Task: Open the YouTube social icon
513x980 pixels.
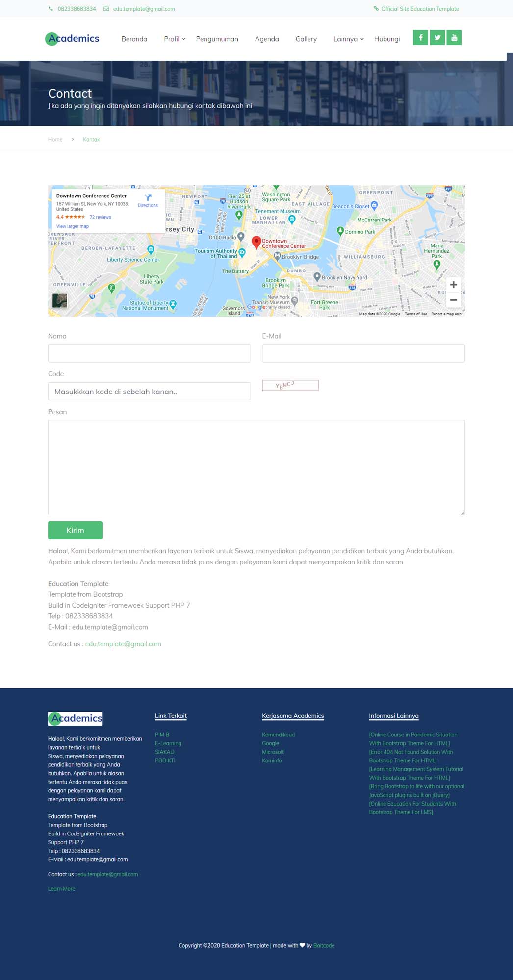Action: coord(454,38)
